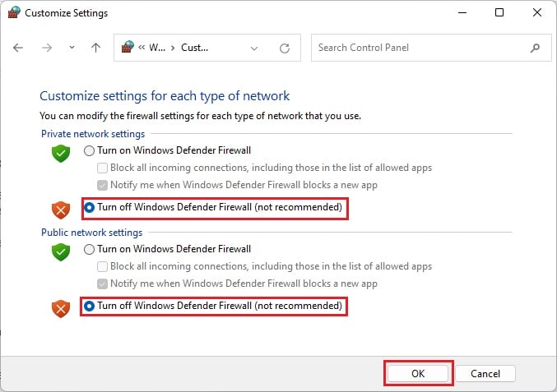557x392 pixels.
Task: Click the Forward navigation arrow
Action: (x=47, y=48)
